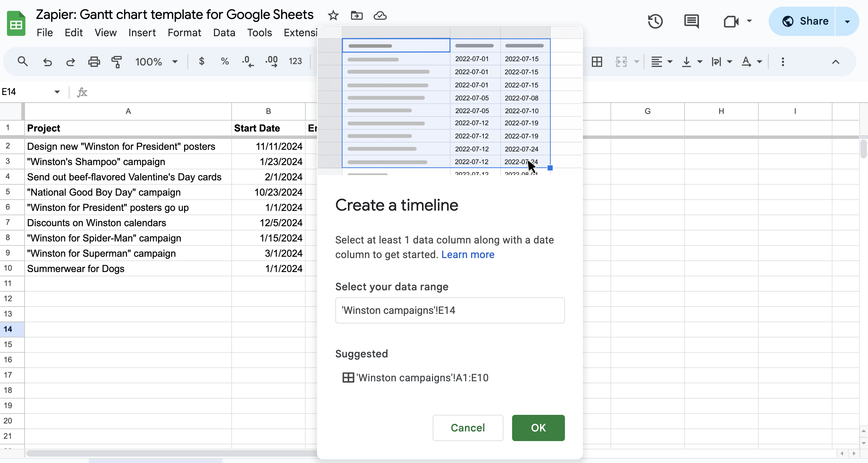The width and height of the screenshot is (868, 463).
Task: Click the vertical scroll down arrow
Action: click(x=863, y=443)
